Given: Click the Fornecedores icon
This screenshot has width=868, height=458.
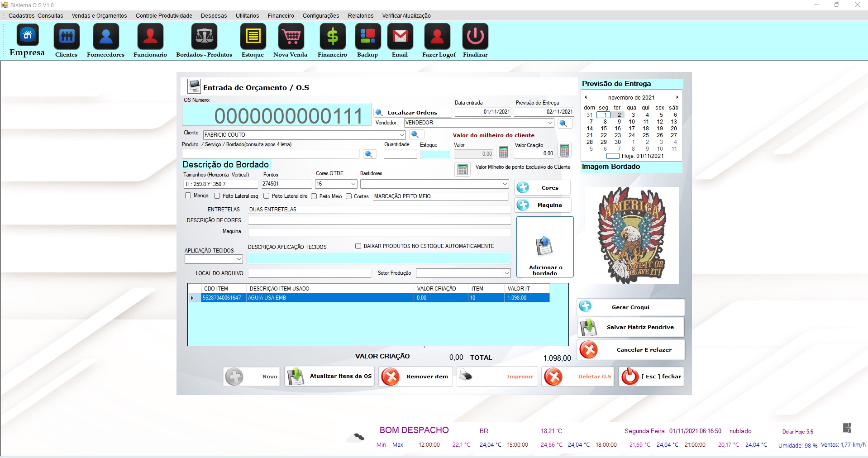Looking at the screenshot, I should (106, 37).
